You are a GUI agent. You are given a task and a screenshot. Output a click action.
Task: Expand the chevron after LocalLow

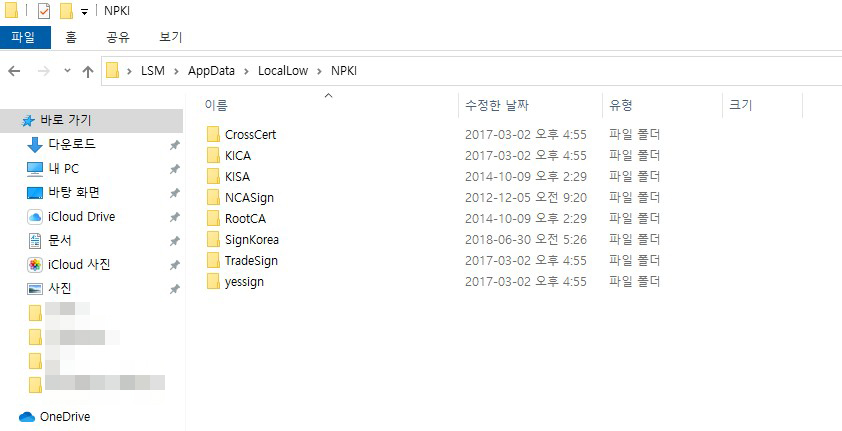click(x=320, y=71)
